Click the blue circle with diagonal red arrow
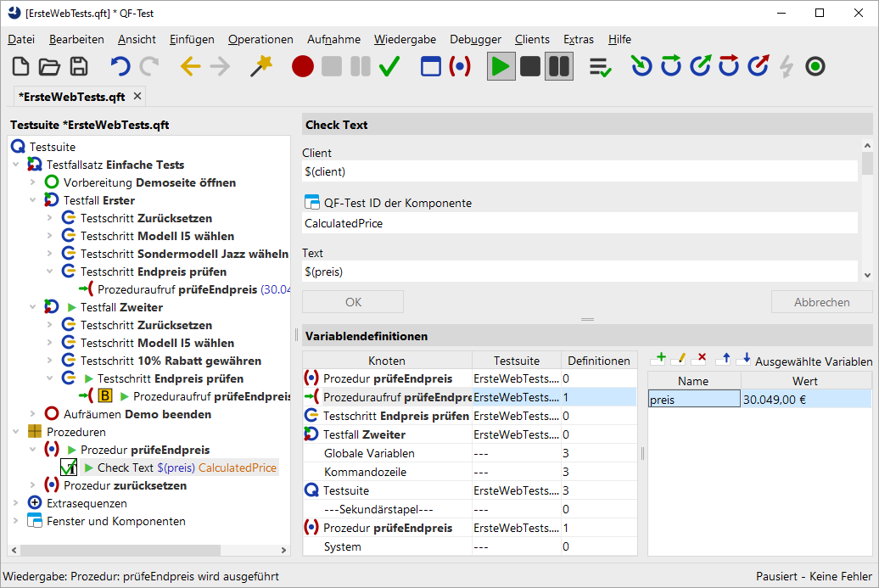Viewport: 879px width, 588px height. coord(759,66)
